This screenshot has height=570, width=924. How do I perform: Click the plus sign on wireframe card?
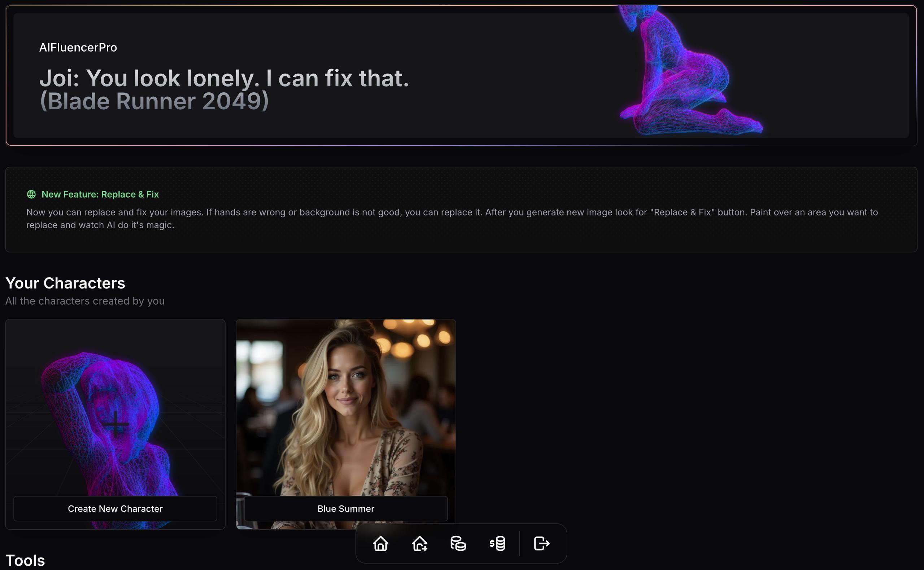coord(115,424)
